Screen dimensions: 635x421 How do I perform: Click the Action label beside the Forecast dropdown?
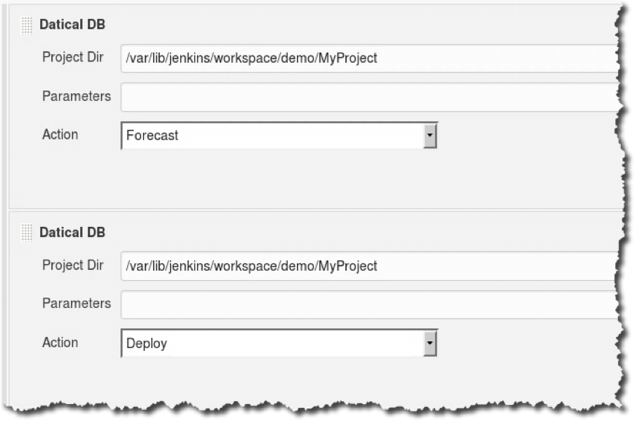pyautogui.click(x=60, y=134)
